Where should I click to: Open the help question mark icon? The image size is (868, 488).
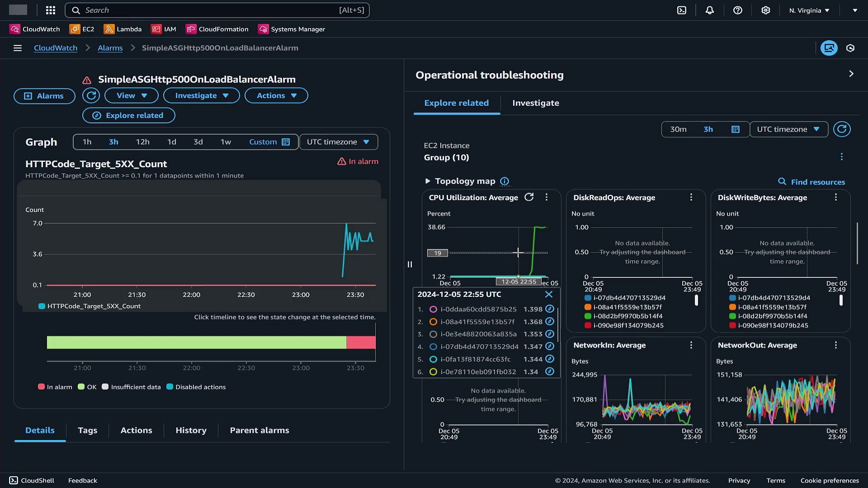(x=738, y=10)
